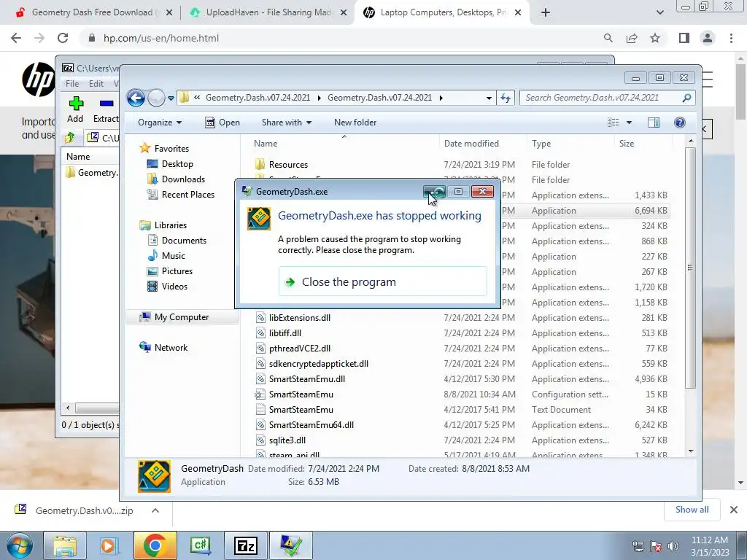Viewport: 747px width, 560px height.
Task: Click New folder button
Action: [355, 122]
